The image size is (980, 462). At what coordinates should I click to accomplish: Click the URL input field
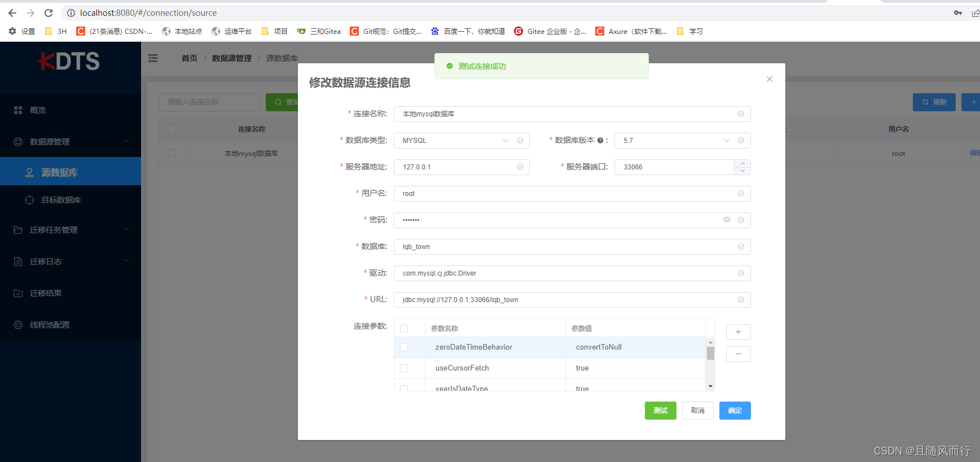click(x=572, y=300)
